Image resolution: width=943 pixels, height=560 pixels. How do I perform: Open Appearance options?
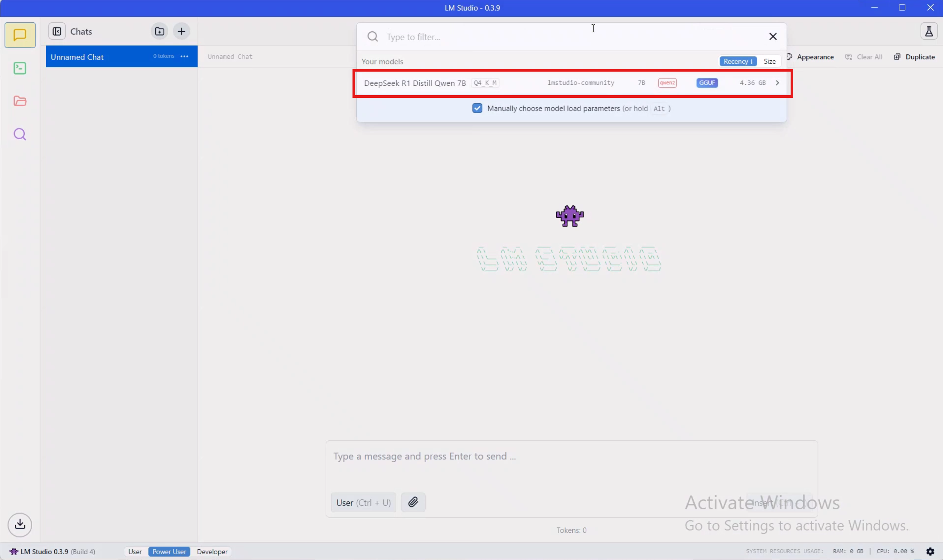pos(810,57)
